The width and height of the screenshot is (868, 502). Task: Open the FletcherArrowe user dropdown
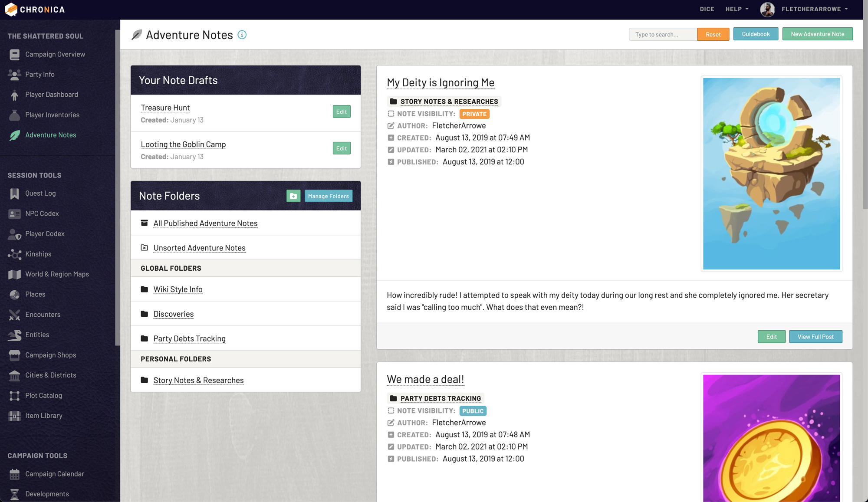pyautogui.click(x=814, y=9)
